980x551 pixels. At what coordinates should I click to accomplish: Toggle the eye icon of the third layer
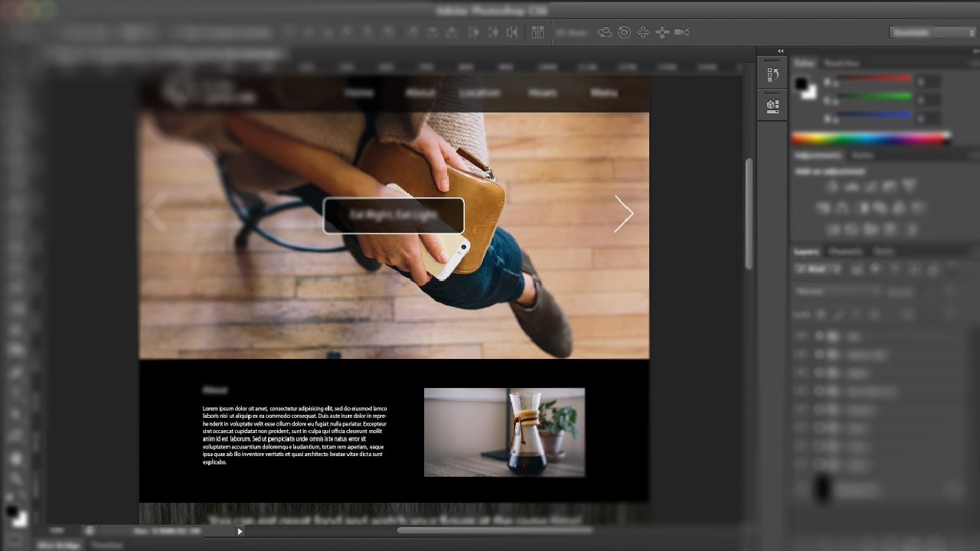click(x=801, y=373)
